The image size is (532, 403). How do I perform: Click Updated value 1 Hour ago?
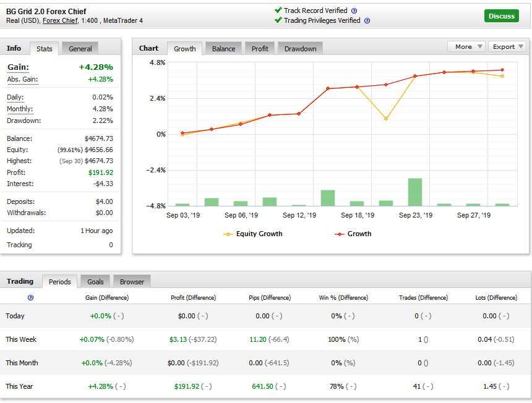[x=97, y=231]
